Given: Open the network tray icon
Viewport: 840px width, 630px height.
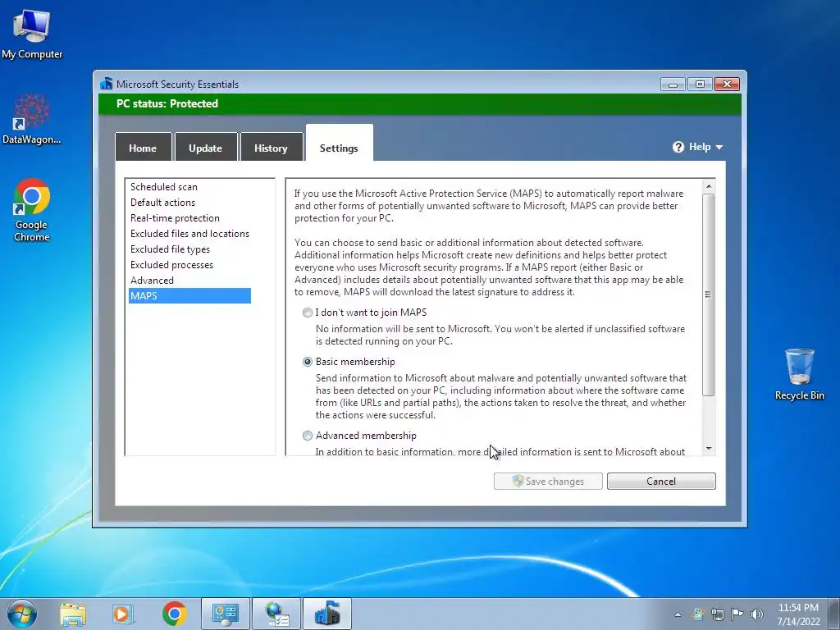Looking at the screenshot, I should [x=717, y=614].
